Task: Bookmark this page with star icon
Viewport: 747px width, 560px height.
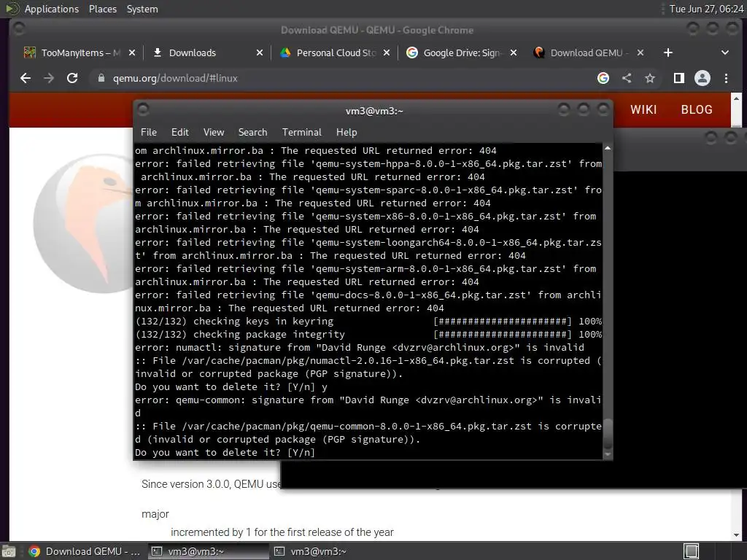Action: point(650,78)
